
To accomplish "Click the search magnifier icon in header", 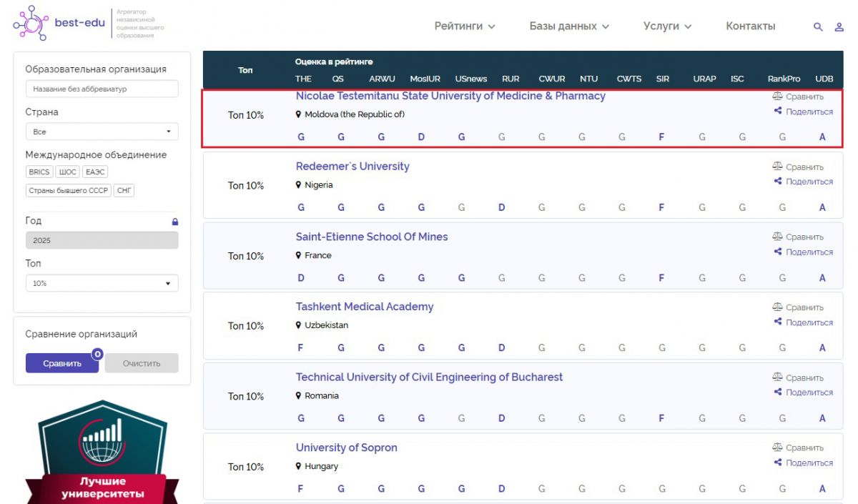I will point(818,27).
